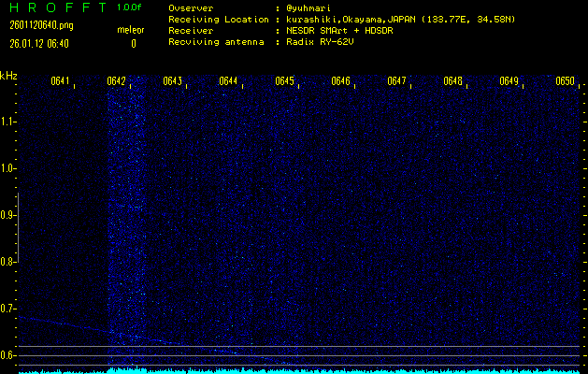
Task: Click the 0645 time marker
Action: point(284,81)
